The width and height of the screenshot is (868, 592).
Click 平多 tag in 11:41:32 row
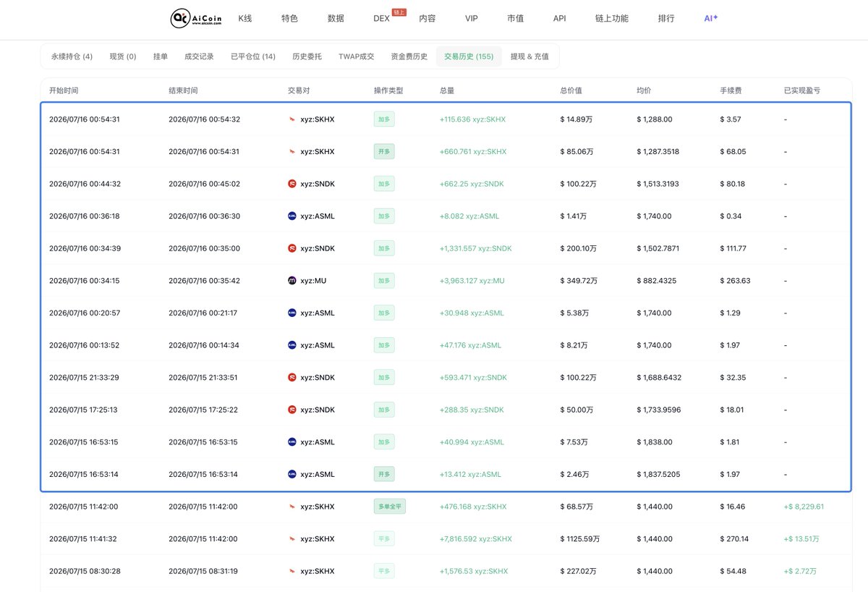tap(384, 539)
